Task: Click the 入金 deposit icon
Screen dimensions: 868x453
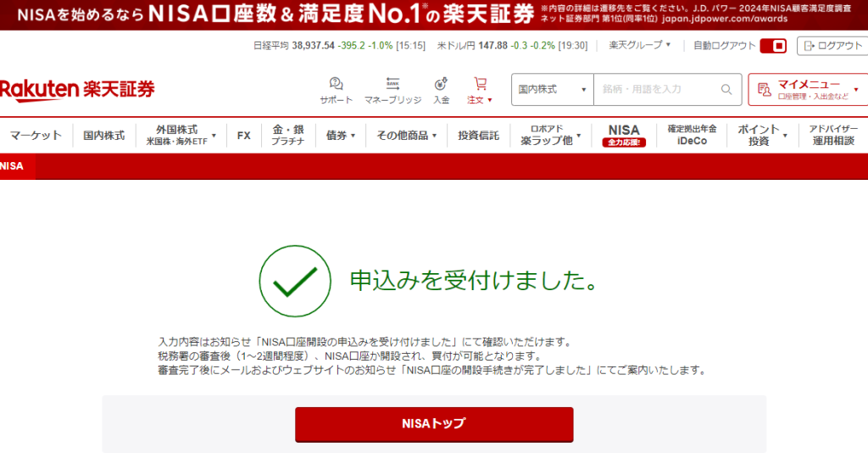Action: [441, 85]
